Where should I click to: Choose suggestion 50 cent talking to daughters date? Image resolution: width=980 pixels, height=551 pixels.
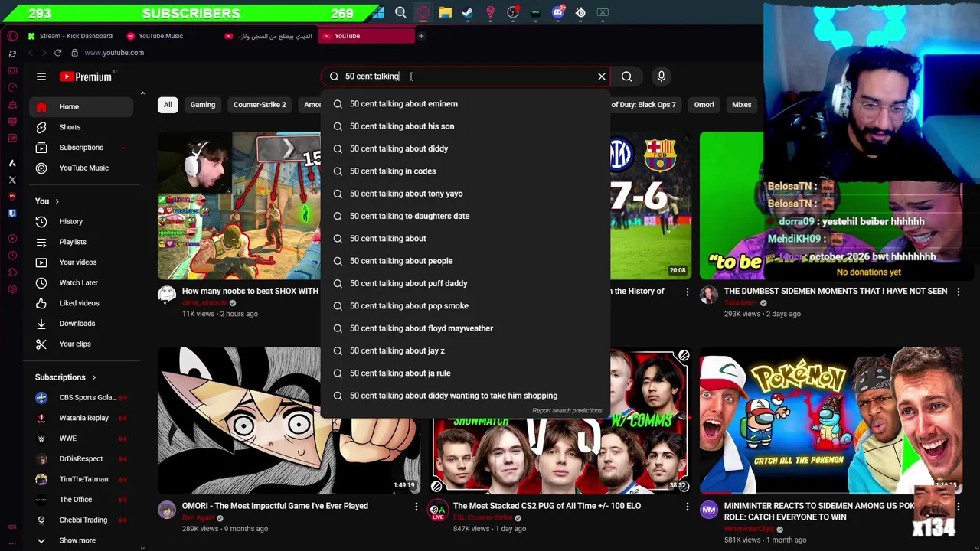tap(465, 216)
